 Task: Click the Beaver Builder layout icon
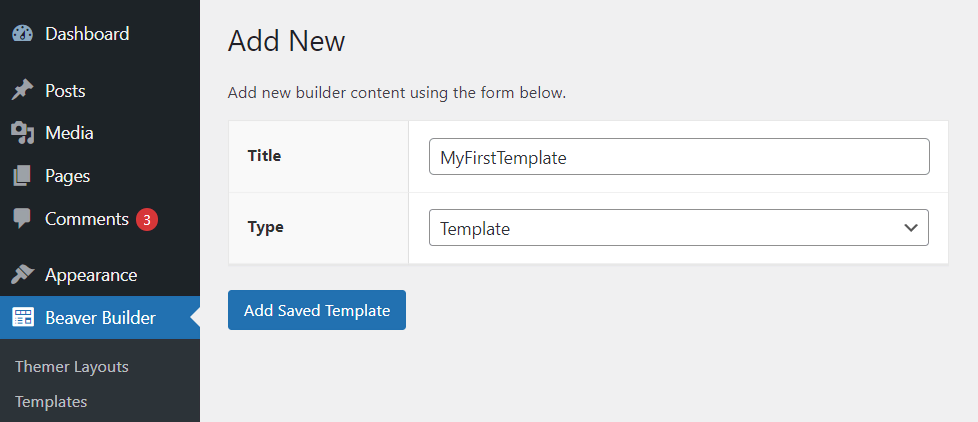[22, 318]
